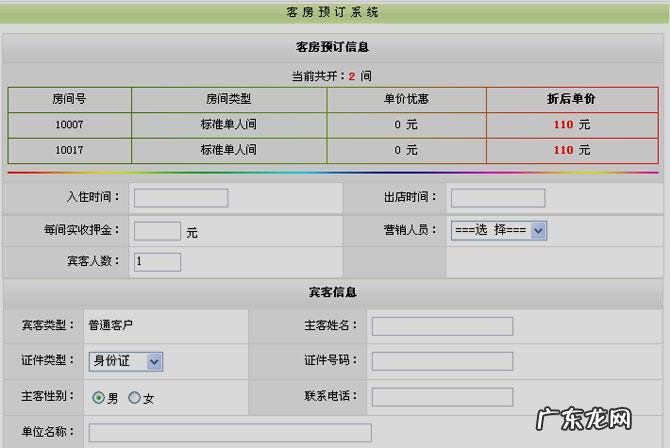Click the 折后单价 column header

coord(572,99)
